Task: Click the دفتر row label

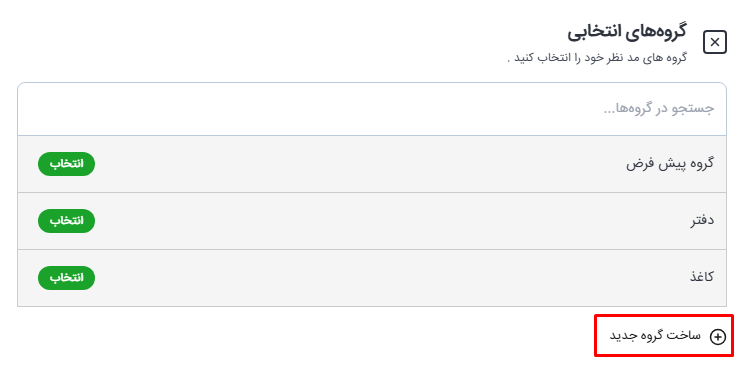Action: click(x=702, y=220)
